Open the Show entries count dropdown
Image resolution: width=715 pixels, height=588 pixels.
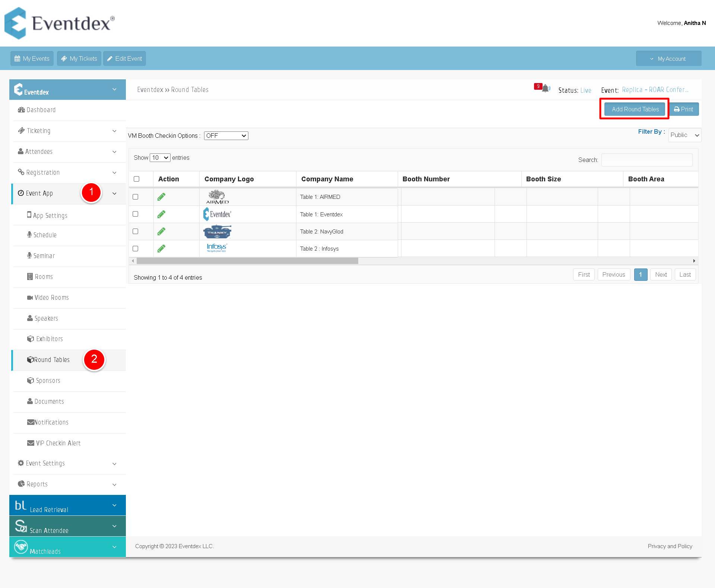click(160, 158)
